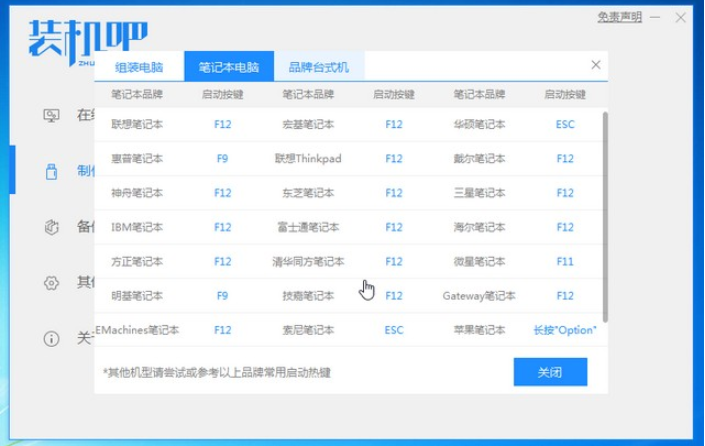Select the USB drive icon in the sidebar
This screenshot has width=705, height=446.
[52, 171]
